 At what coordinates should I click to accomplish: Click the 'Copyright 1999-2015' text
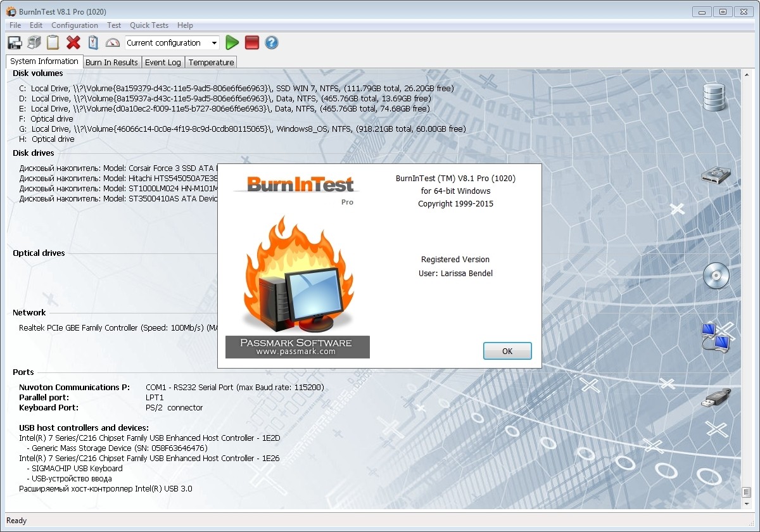coord(455,204)
